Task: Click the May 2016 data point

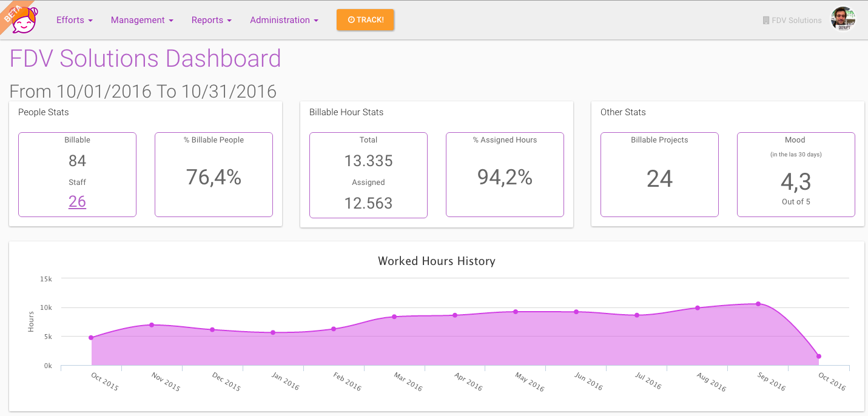Action: (516, 312)
